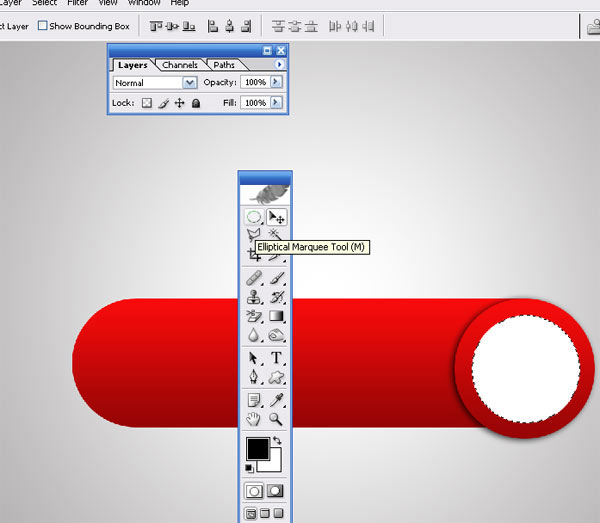Expand the Fill slider arrow
Screen dimensions: 600x523
click(x=276, y=103)
